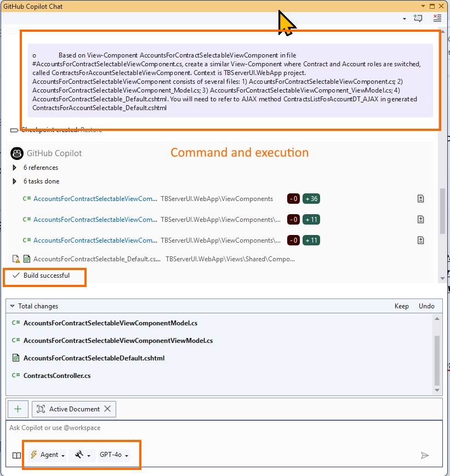Expand the 6 tasks done section

14,181
